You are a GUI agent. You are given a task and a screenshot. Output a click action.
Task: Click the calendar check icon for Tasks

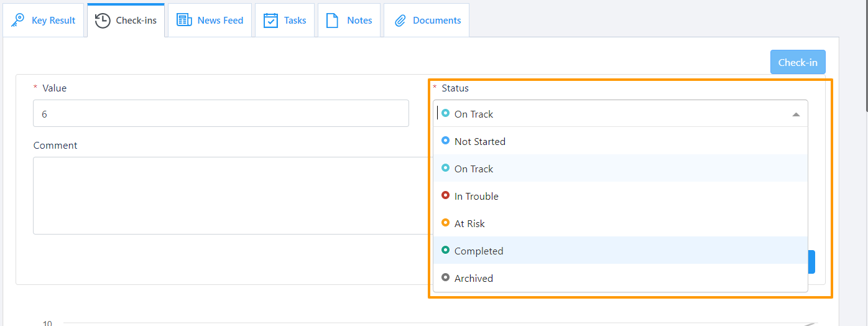point(270,21)
